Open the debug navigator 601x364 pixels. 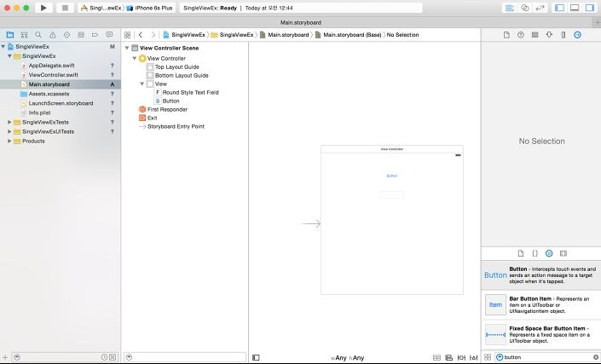pos(81,35)
